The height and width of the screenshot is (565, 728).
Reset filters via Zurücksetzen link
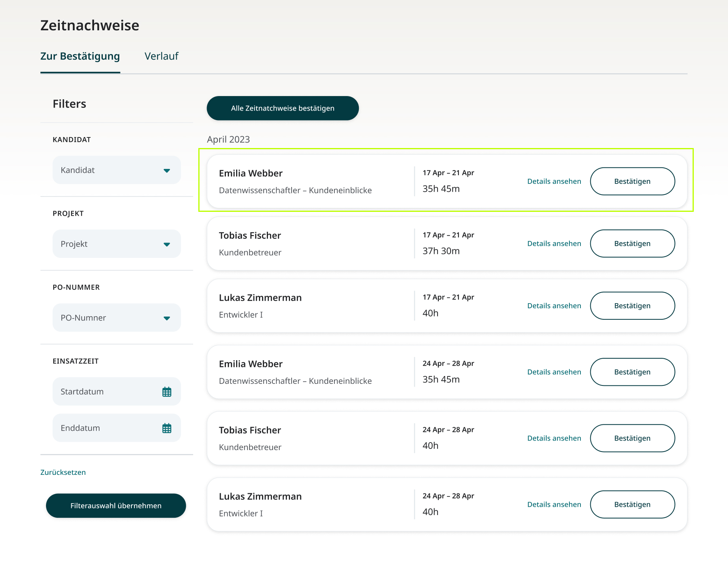coord(63,472)
